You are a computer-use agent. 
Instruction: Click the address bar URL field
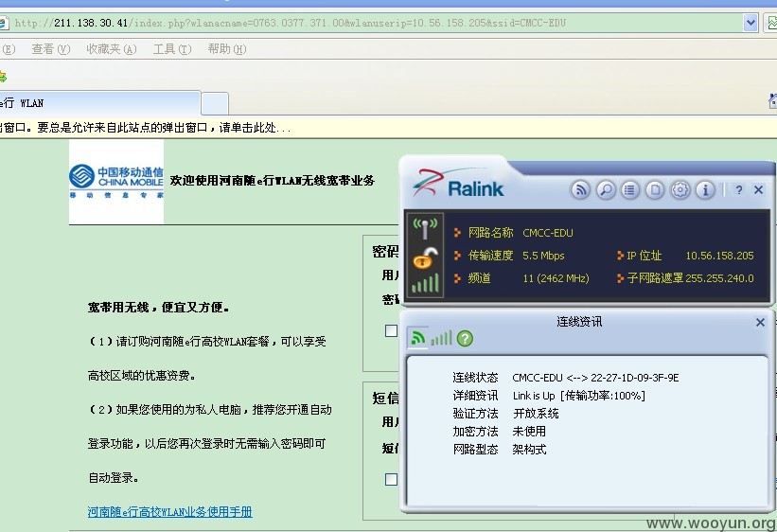click(x=377, y=23)
